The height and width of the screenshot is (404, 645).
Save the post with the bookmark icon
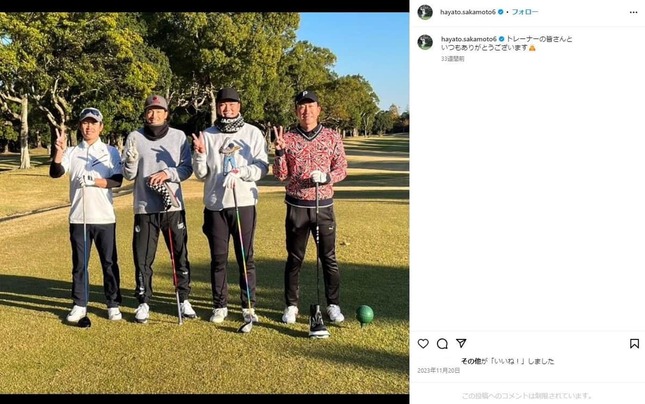[x=634, y=344]
